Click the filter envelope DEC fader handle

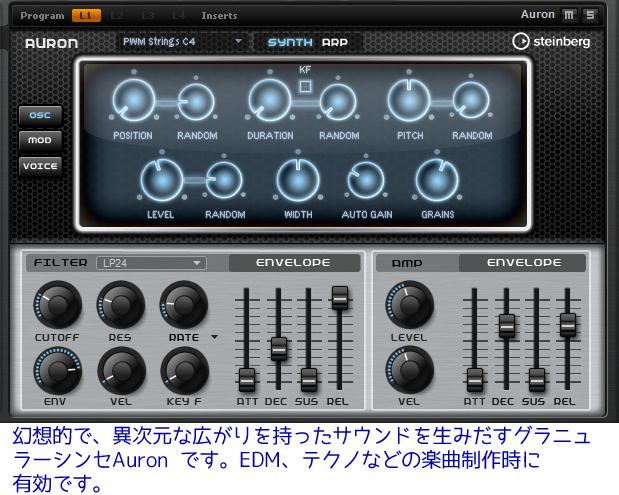[279, 349]
